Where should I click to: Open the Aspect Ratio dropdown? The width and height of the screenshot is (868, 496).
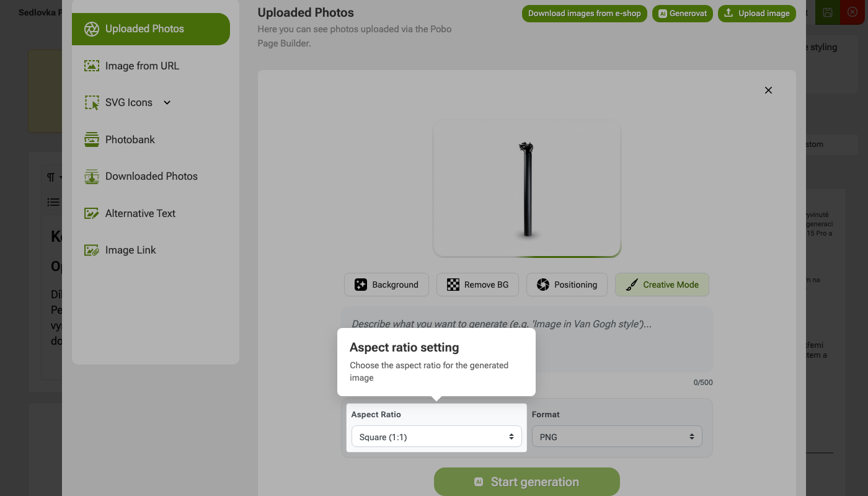coord(436,437)
